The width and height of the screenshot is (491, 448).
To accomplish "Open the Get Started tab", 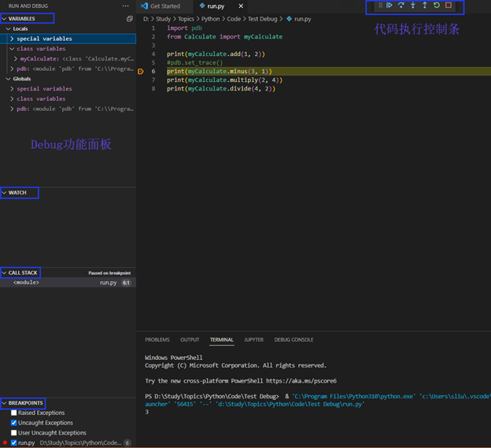I will [164, 6].
